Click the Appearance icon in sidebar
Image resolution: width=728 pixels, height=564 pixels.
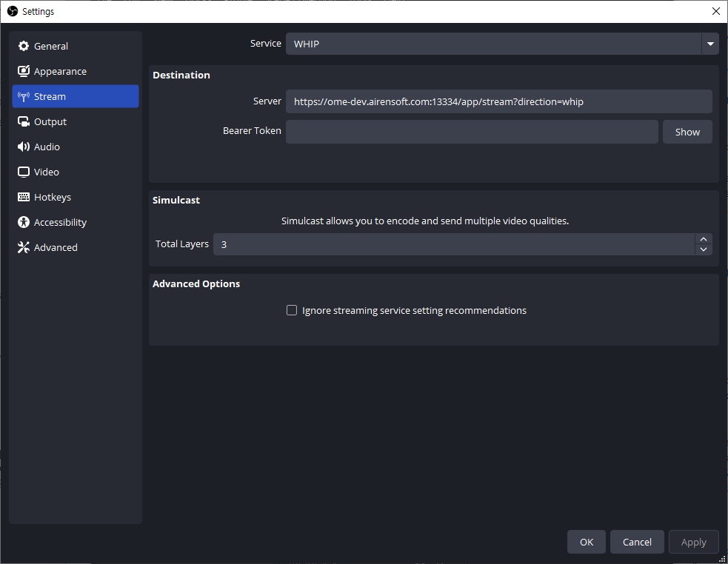pyautogui.click(x=24, y=71)
